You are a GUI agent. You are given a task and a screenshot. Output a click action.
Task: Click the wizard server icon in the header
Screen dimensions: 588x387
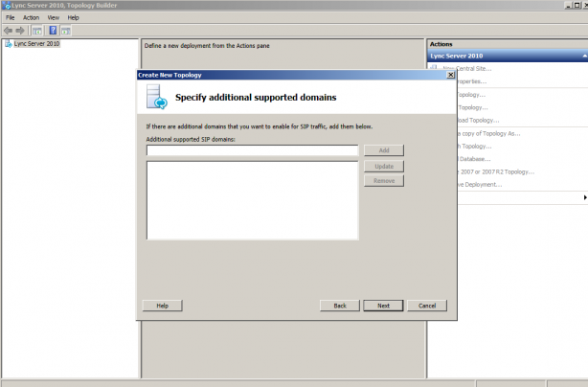(156, 97)
